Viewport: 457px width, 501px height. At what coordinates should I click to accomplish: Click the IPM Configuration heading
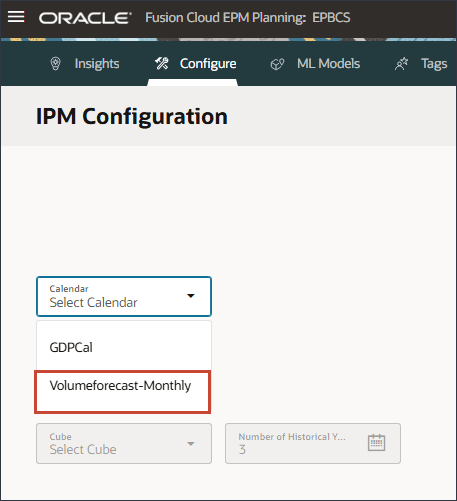point(132,116)
